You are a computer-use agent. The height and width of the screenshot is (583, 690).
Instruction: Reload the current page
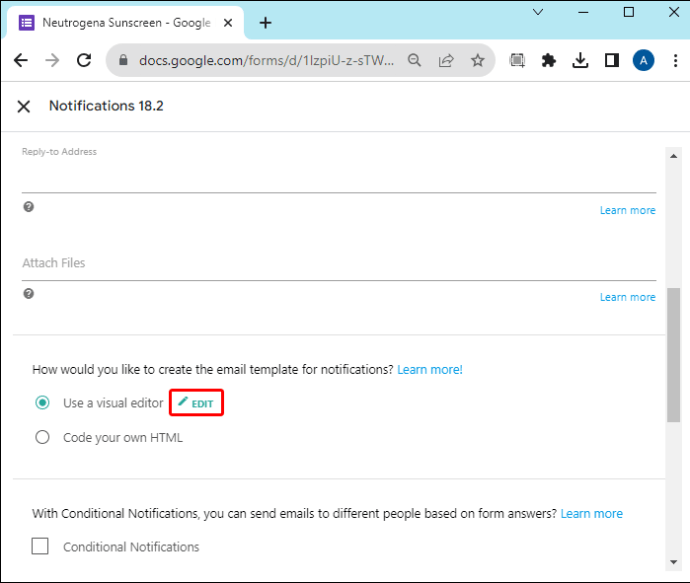point(84,60)
